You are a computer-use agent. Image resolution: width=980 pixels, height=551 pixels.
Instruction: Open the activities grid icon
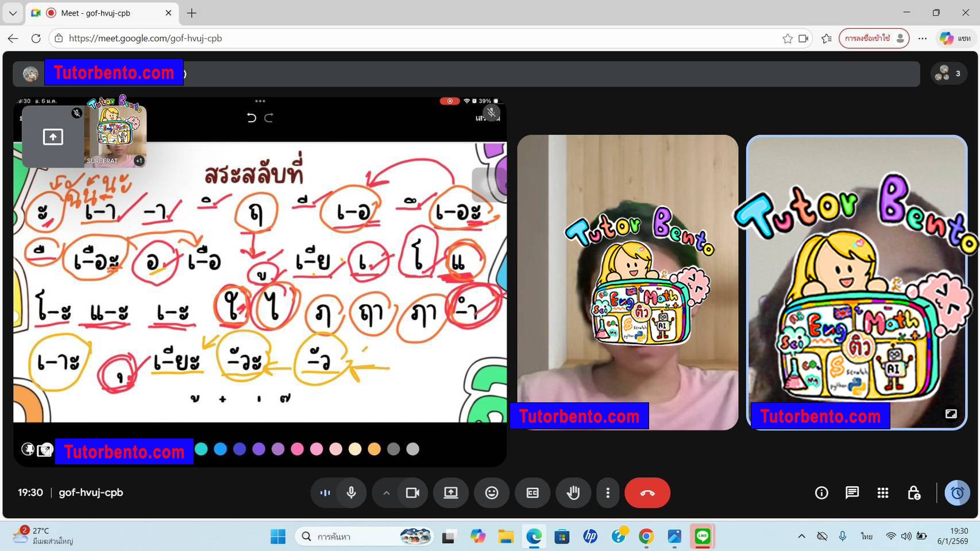[882, 492]
